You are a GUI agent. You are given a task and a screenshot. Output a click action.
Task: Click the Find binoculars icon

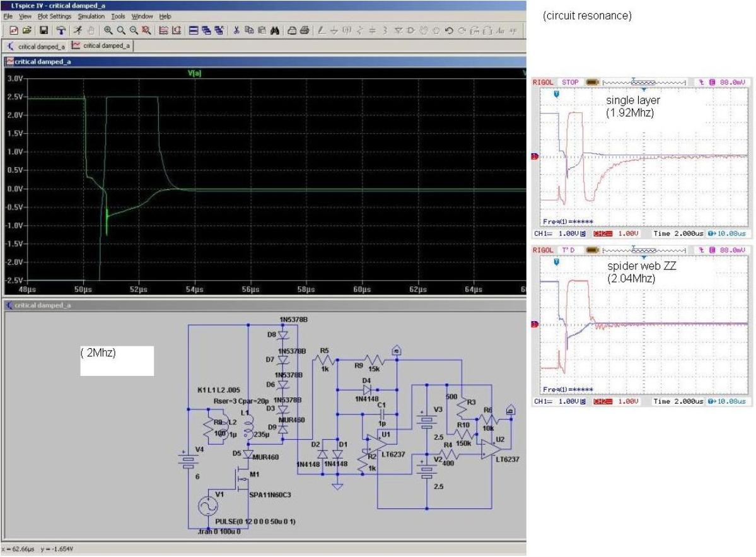274,30
